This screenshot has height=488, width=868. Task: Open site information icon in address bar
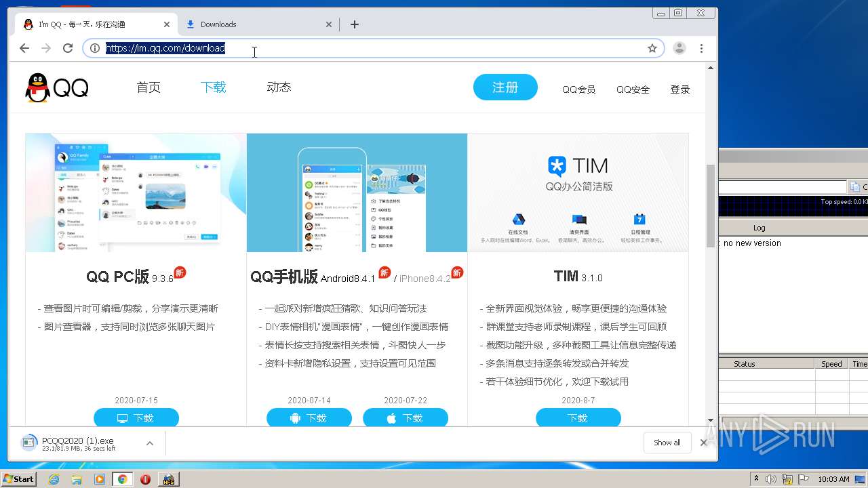tap(95, 48)
